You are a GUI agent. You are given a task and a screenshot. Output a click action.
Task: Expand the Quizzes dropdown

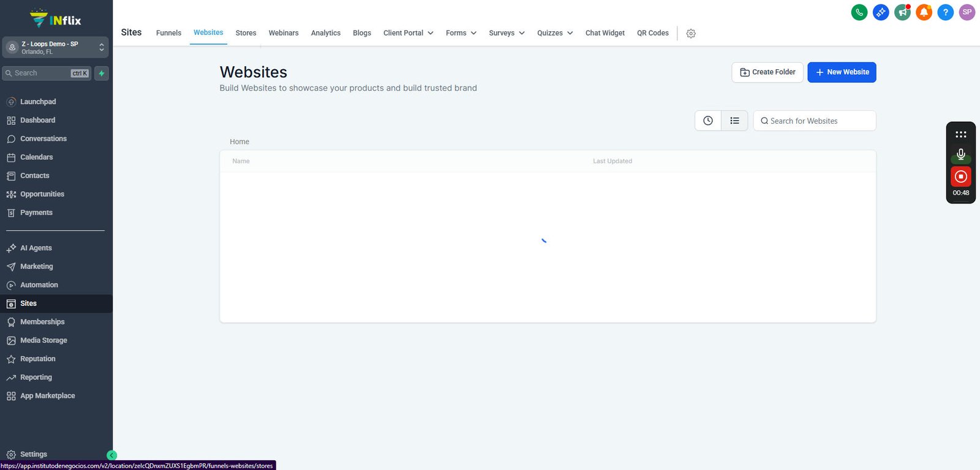(555, 33)
